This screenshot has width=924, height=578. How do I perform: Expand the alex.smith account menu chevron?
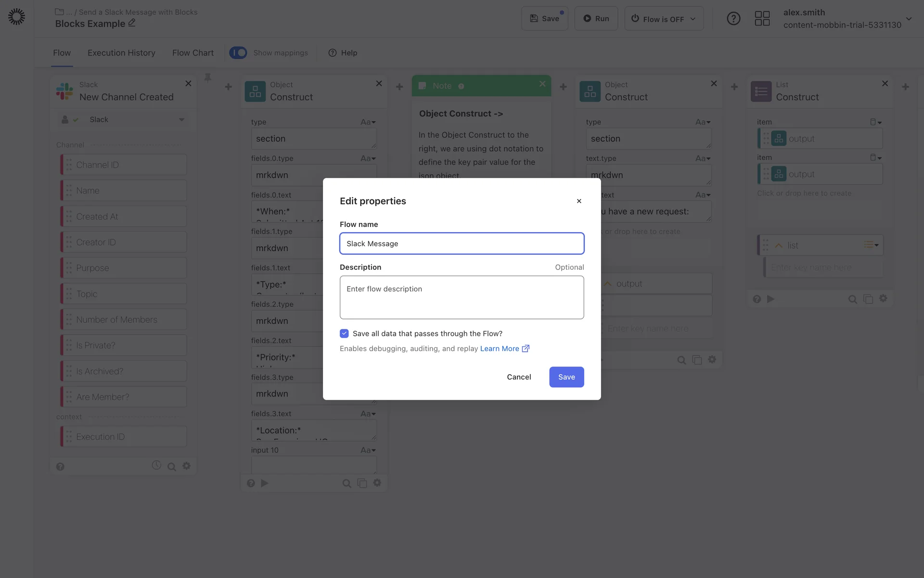pos(909,19)
